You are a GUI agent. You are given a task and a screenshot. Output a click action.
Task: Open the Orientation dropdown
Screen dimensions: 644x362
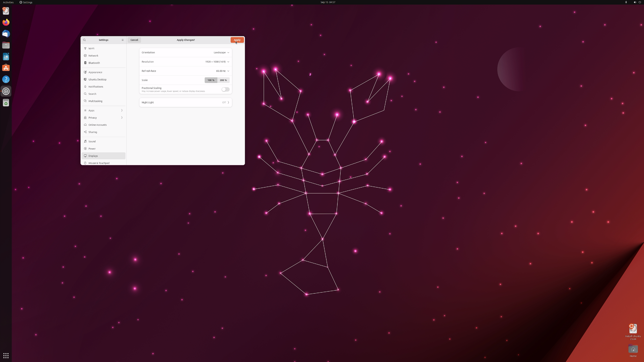(x=186, y=53)
